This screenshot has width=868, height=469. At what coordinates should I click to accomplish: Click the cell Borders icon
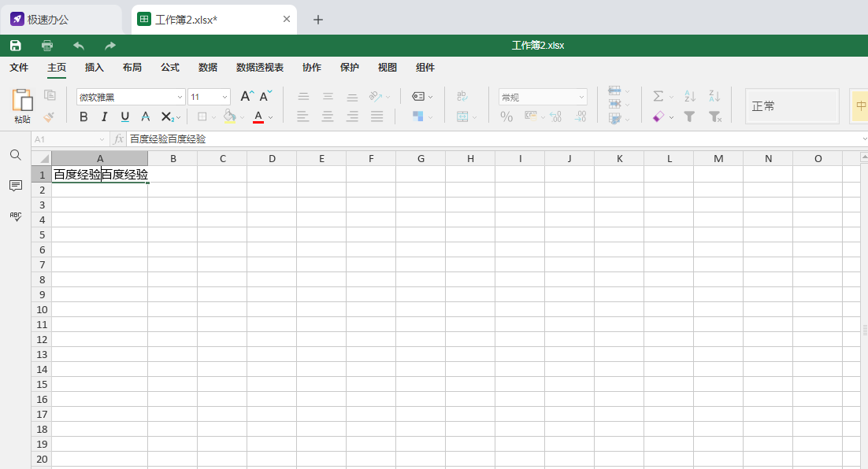(x=202, y=116)
